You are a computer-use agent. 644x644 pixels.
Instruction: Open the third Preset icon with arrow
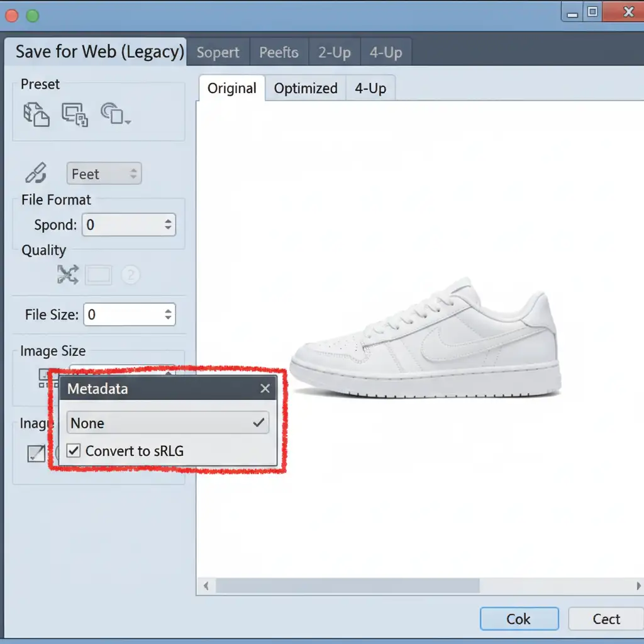pyautogui.click(x=114, y=114)
